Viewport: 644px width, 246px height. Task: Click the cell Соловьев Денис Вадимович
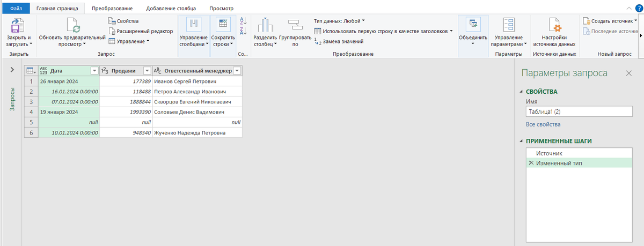click(197, 112)
